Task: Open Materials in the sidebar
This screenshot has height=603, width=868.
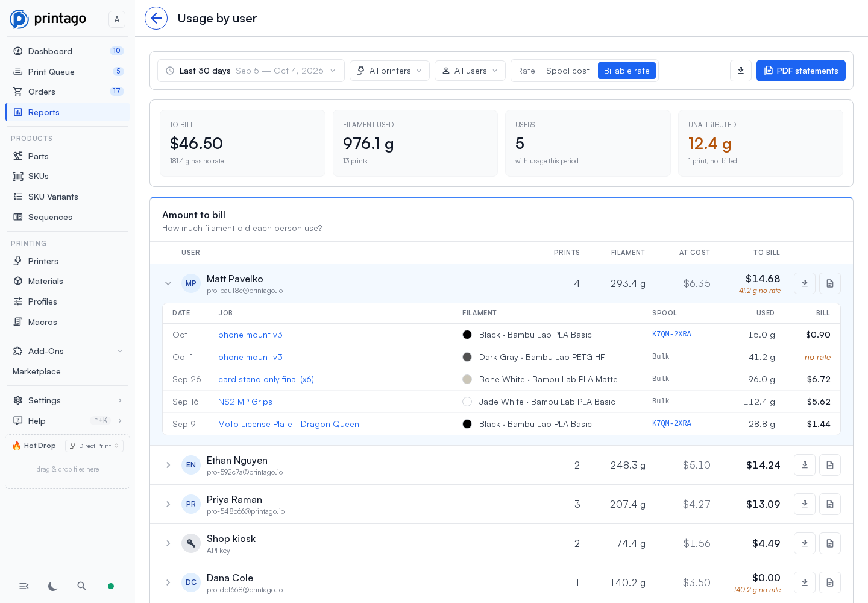Action: point(68,281)
